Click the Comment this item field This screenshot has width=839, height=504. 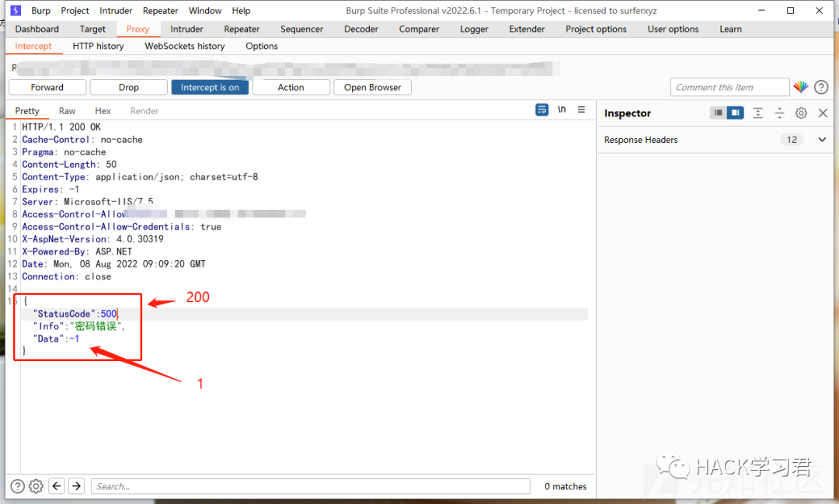pos(729,87)
